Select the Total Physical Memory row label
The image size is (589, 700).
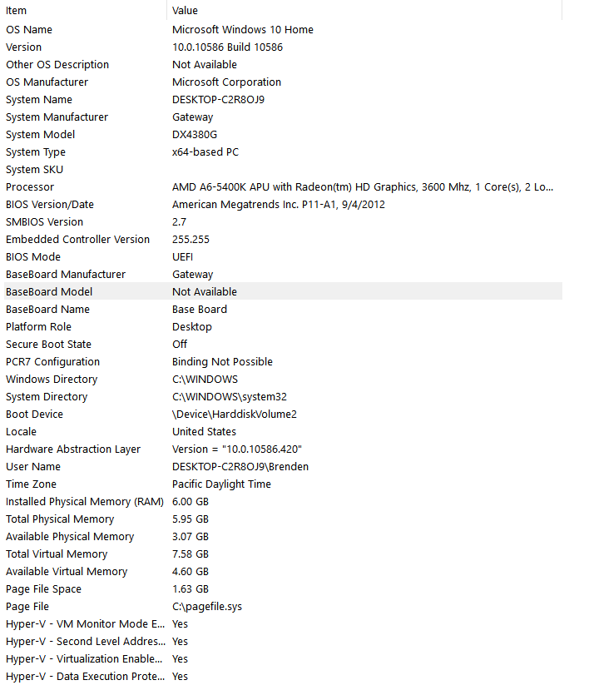tap(60, 519)
